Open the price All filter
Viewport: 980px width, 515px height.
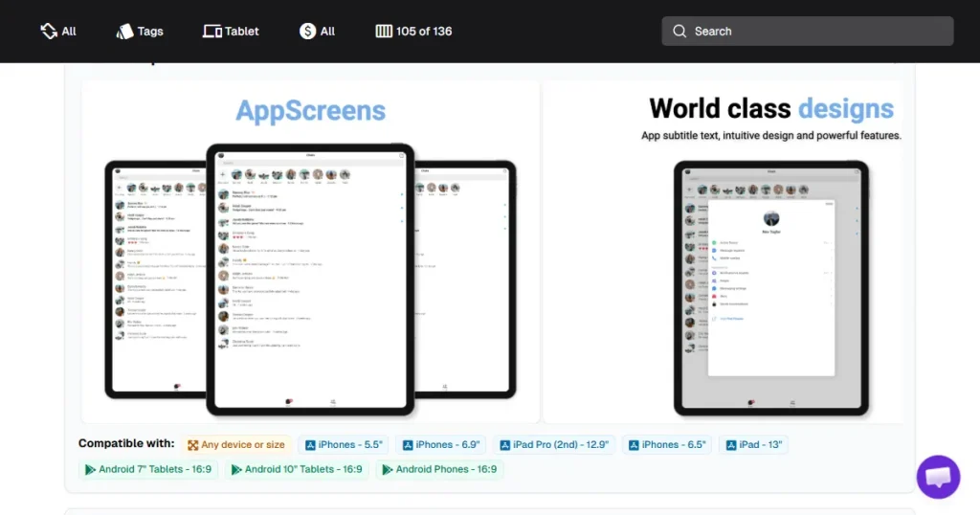coord(317,32)
